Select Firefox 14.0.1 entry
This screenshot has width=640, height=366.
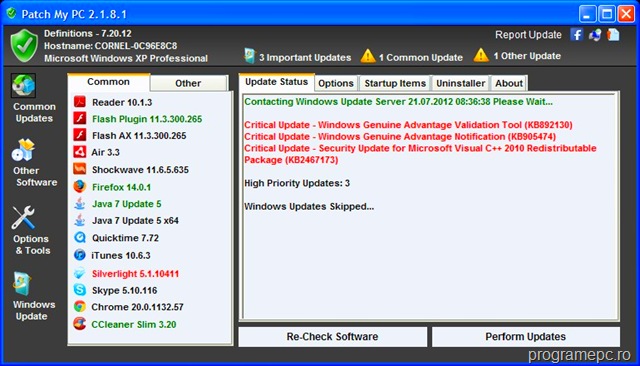[121, 187]
